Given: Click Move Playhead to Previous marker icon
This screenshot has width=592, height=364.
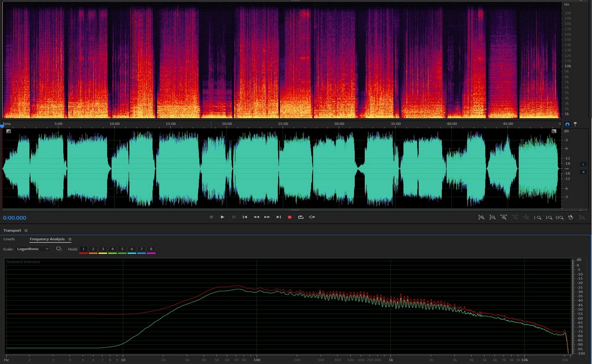Looking at the screenshot, I should coord(245,217).
